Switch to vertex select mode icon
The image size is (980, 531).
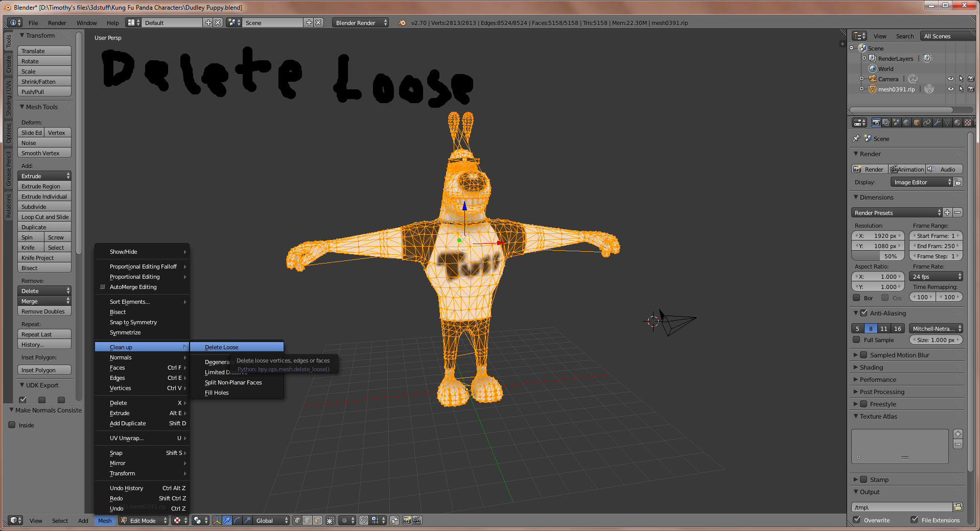pos(297,520)
